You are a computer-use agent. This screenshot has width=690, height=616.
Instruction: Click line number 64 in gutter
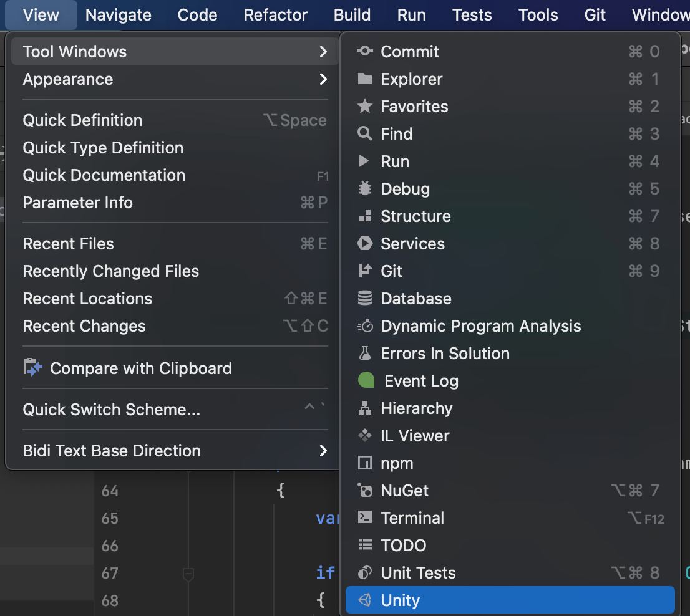pos(110,491)
